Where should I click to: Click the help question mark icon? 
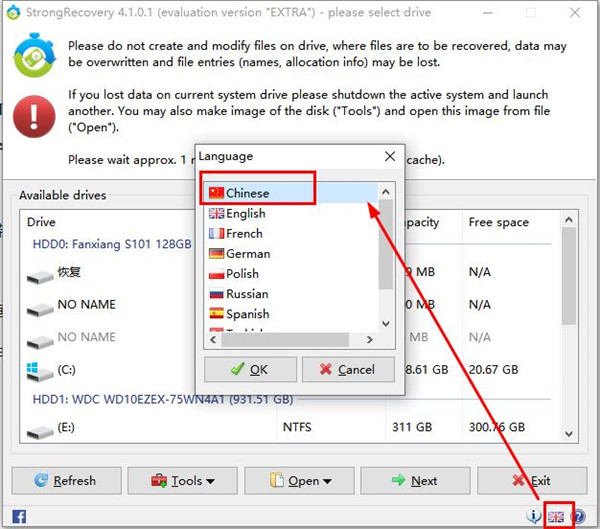coord(579,516)
